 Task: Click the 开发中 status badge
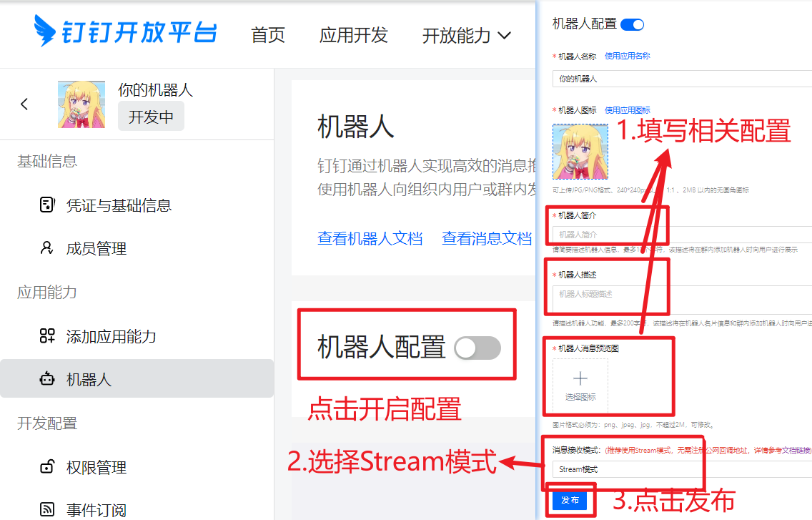tap(151, 117)
